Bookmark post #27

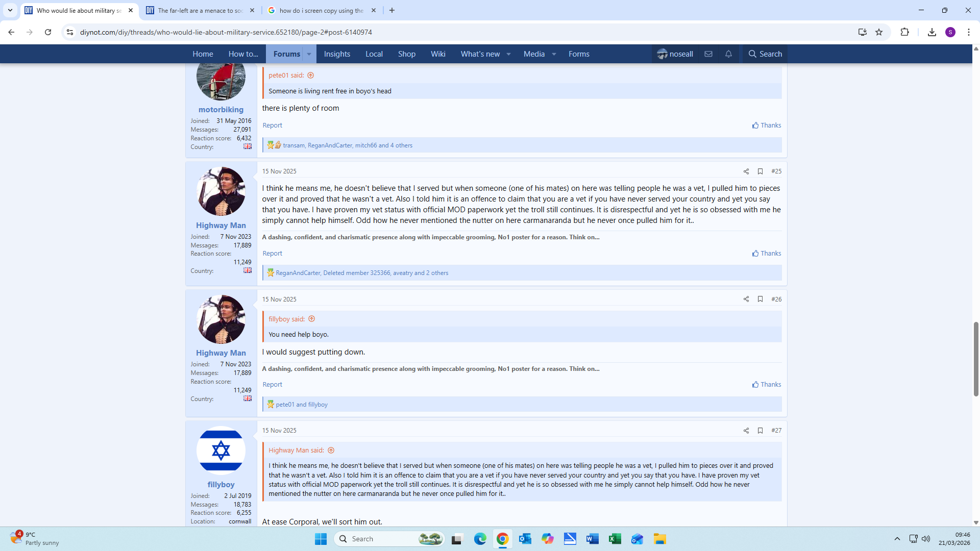[x=760, y=431]
